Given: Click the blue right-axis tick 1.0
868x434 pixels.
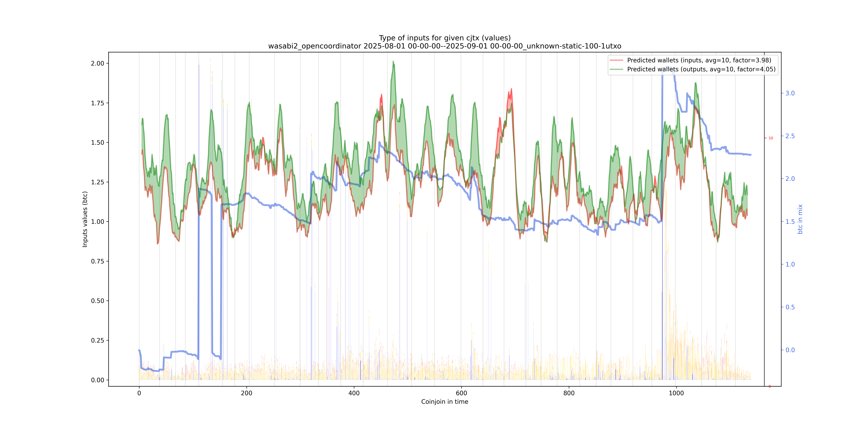Looking at the screenshot, I should [x=790, y=264].
